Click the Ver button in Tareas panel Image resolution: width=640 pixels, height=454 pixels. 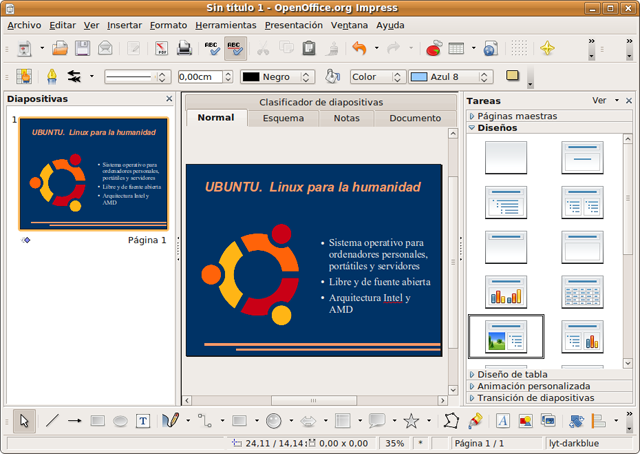598,100
